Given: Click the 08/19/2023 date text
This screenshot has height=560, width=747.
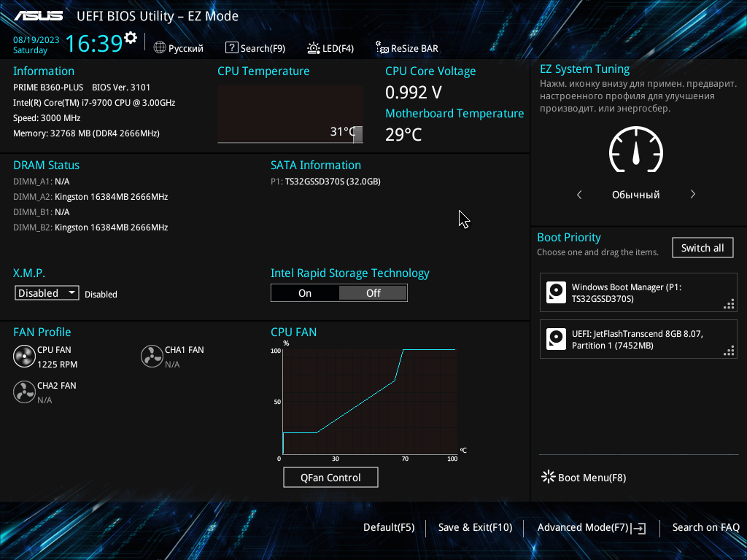Looking at the screenshot, I should click(36, 40).
